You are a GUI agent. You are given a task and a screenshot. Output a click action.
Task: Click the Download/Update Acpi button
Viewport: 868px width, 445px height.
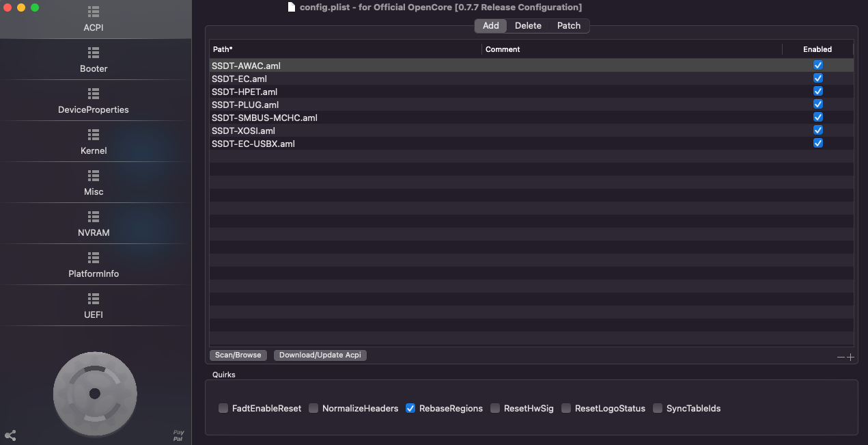(320, 355)
